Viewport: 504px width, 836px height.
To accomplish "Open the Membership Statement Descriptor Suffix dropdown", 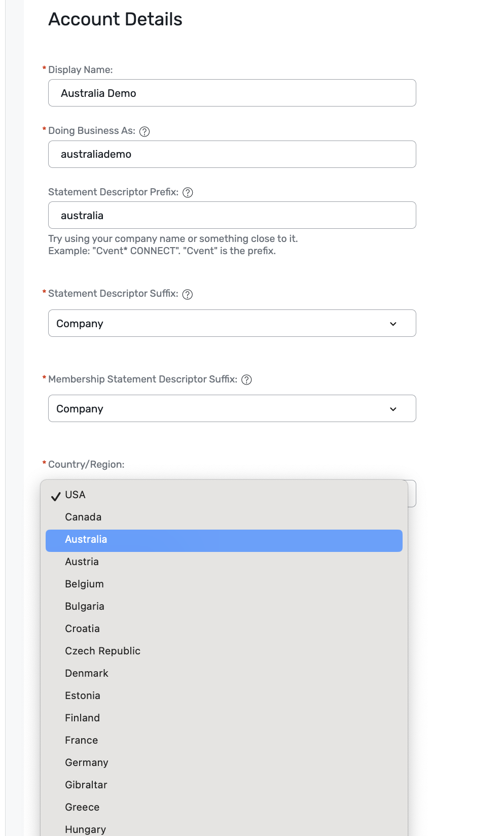I will [232, 409].
